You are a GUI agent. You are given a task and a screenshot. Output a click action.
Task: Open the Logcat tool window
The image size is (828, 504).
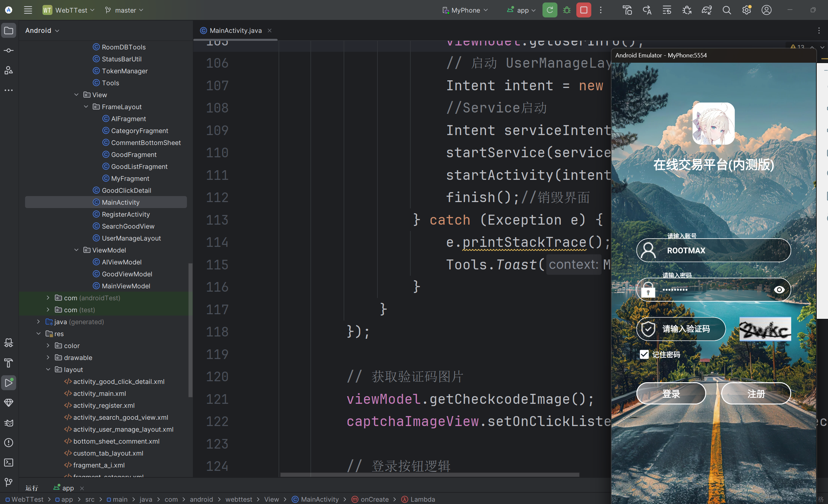coord(9,423)
